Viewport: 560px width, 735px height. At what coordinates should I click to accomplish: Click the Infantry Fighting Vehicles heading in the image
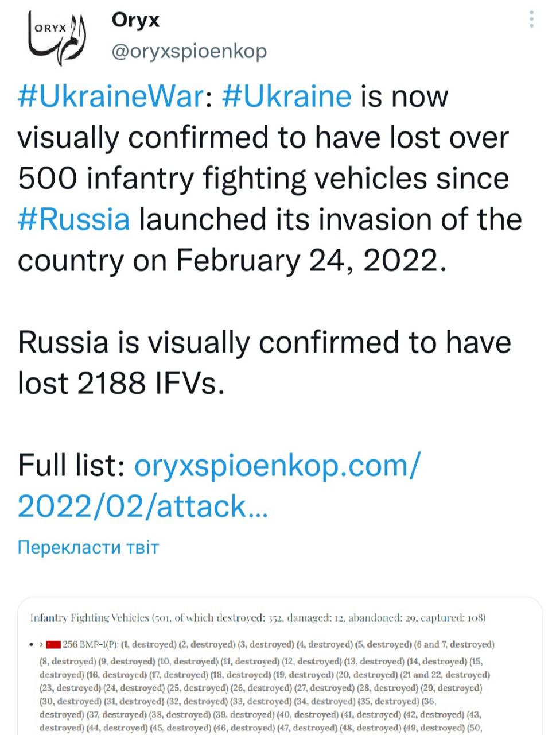(x=90, y=618)
